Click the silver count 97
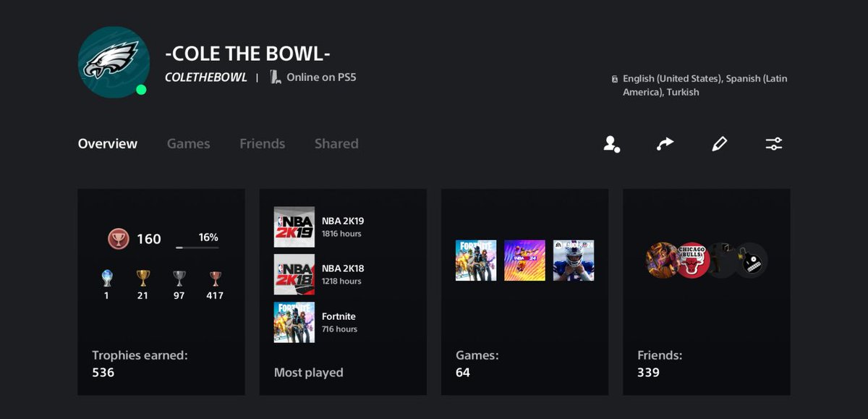Viewport: 868px width, 419px height. pos(179,295)
